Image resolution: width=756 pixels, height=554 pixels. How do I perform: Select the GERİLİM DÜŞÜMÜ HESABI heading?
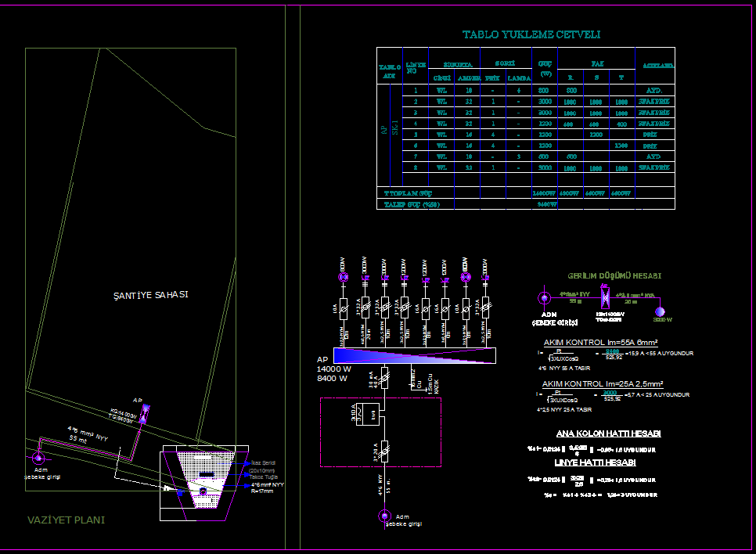coord(614,276)
